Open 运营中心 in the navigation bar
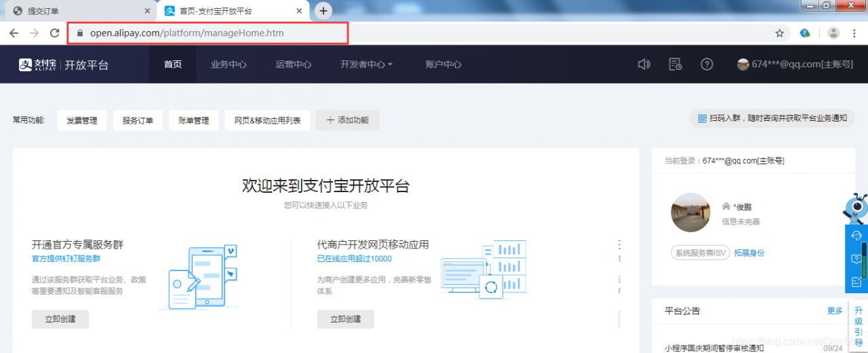Viewport: 868px width, 353px height. (294, 64)
